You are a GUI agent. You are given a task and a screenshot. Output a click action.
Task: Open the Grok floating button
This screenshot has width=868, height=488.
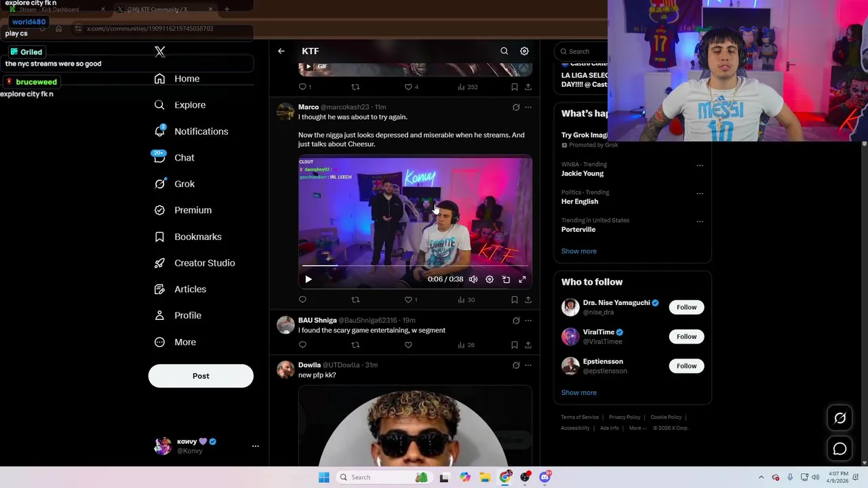(840, 418)
